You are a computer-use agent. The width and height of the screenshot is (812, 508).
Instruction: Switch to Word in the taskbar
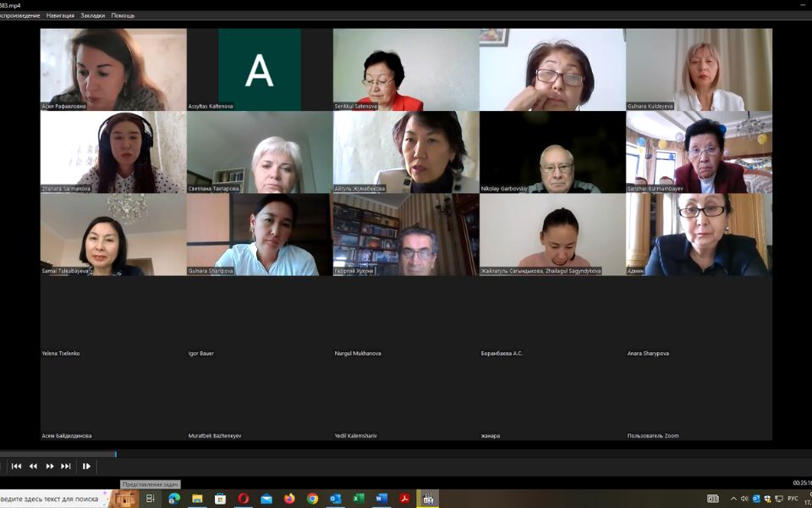tap(381, 499)
